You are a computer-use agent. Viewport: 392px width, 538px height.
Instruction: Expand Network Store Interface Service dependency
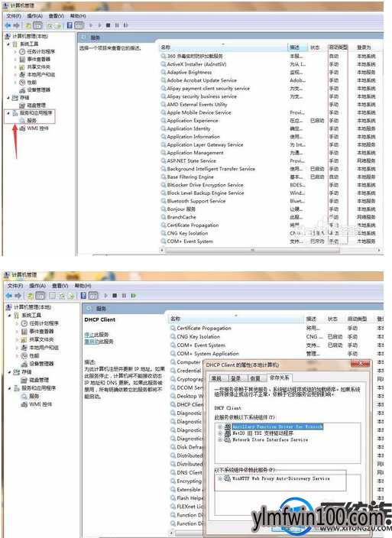(220, 439)
